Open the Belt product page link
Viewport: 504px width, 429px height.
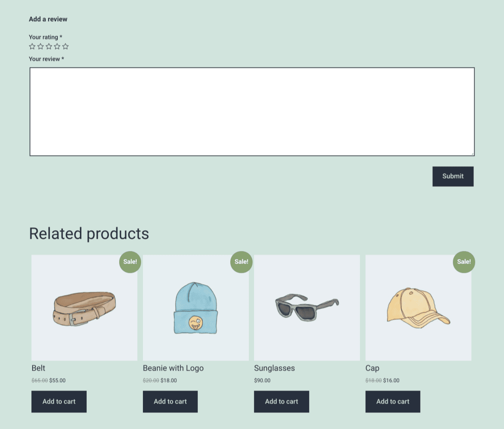38,368
